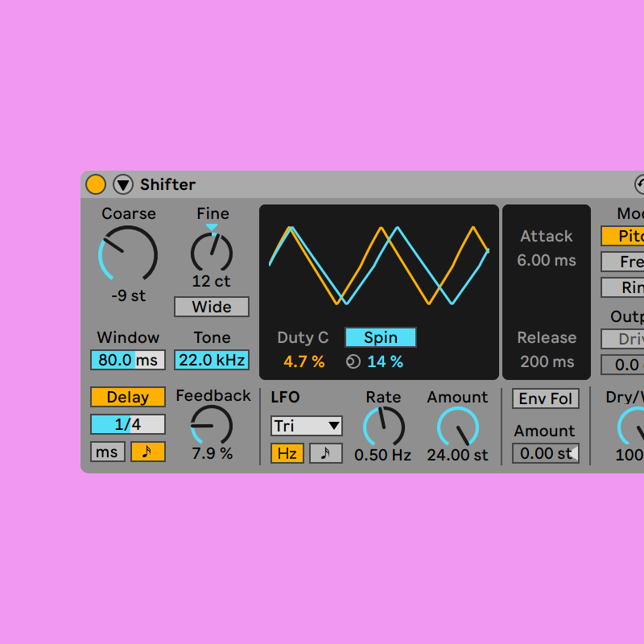
Task: Disable the Delay toggle
Action: point(128,397)
